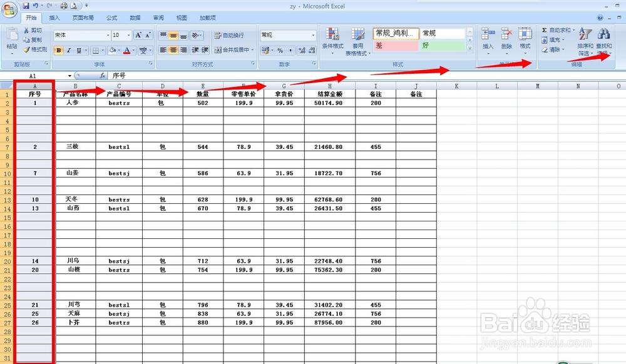
Task: Toggle italic formatting (I)
Action: pos(69,50)
